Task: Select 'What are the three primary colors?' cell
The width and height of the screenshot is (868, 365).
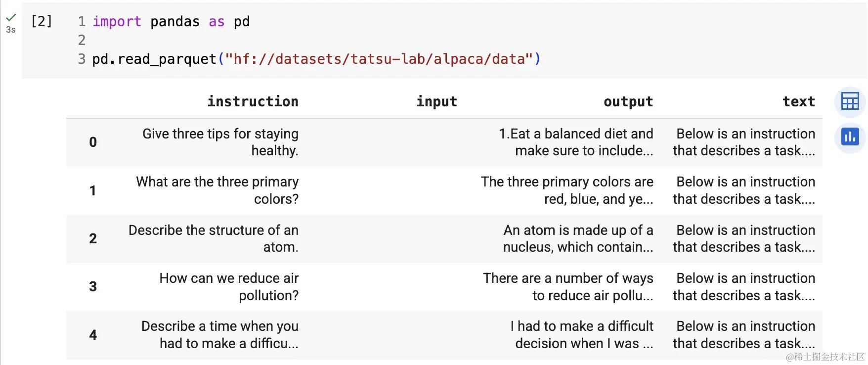Action: point(217,190)
